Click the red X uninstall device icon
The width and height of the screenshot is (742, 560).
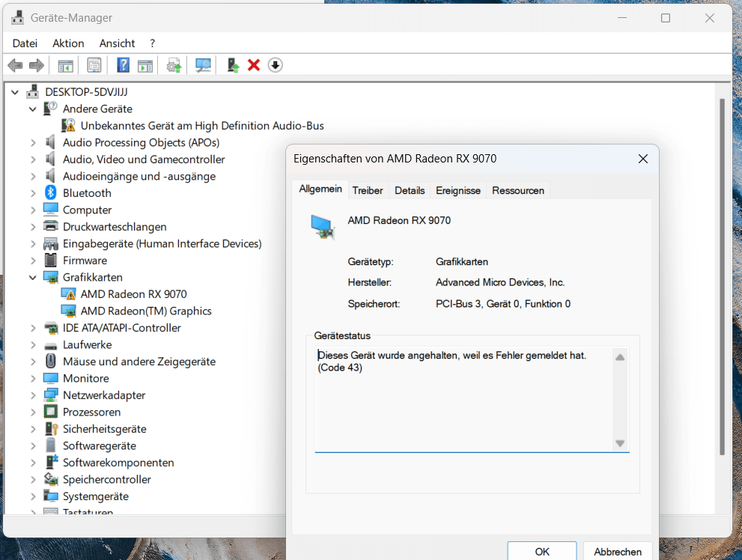pos(254,65)
